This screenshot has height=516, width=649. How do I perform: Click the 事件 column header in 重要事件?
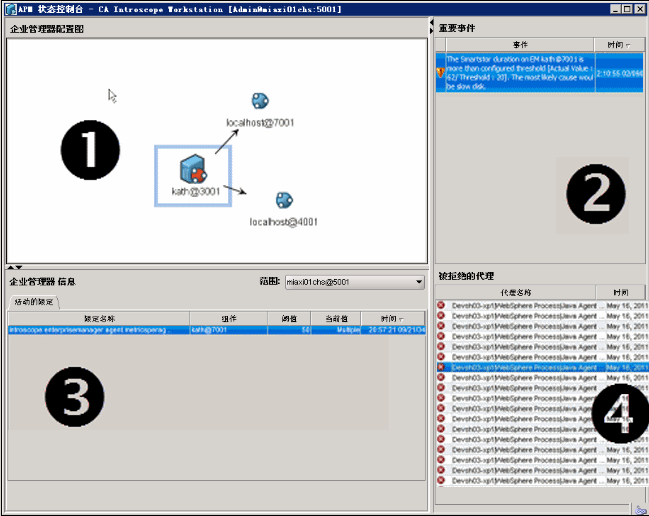520,45
